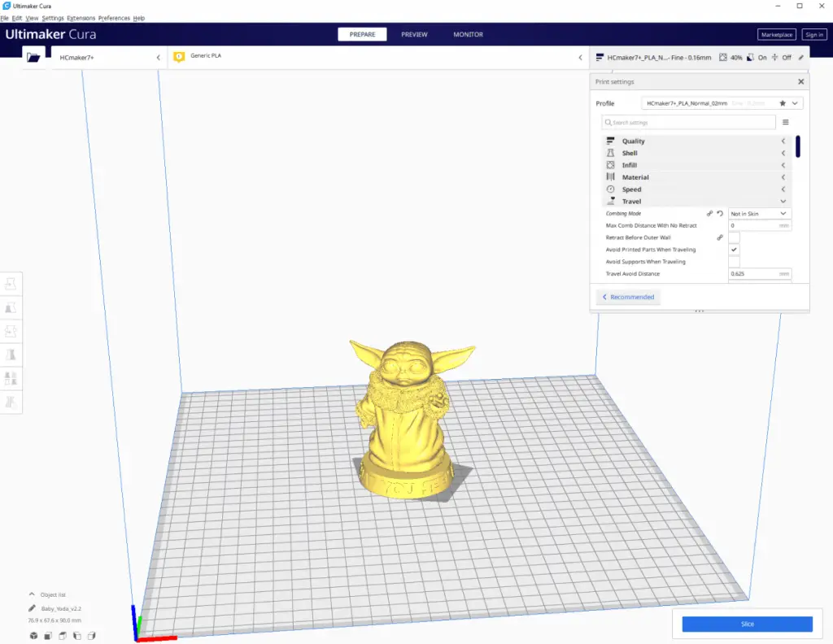Open the HCmaker7+ printer selector
Screen dimensions: 833x644
tap(110, 58)
